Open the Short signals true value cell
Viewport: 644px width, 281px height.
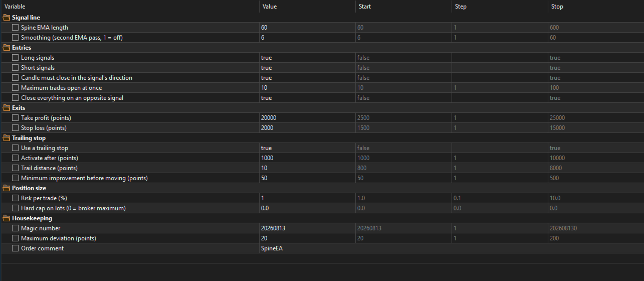(x=307, y=68)
